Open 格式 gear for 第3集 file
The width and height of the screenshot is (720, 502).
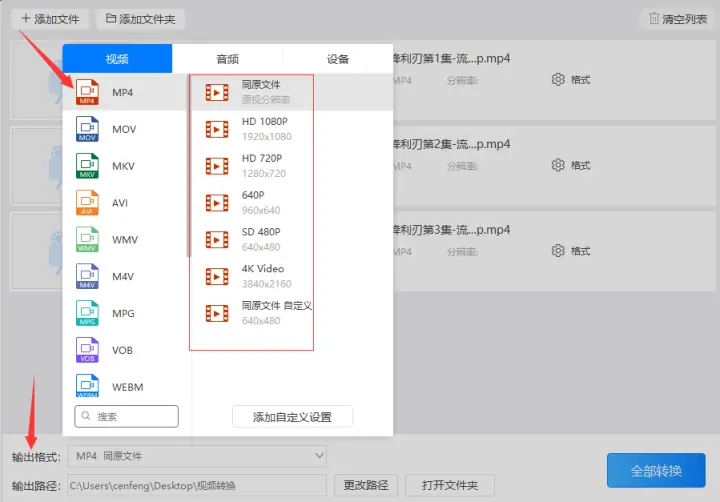pos(558,251)
